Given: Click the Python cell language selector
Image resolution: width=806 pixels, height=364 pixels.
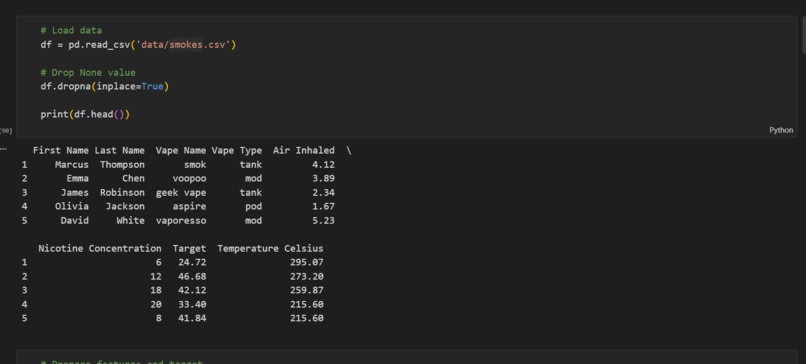Looking at the screenshot, I should (781, 130).
